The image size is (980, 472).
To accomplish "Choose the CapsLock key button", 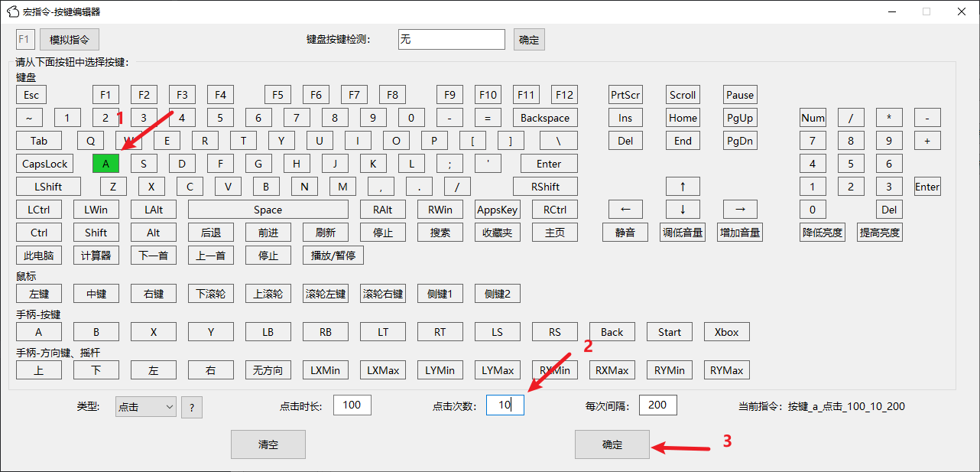I will pos(44,164).
